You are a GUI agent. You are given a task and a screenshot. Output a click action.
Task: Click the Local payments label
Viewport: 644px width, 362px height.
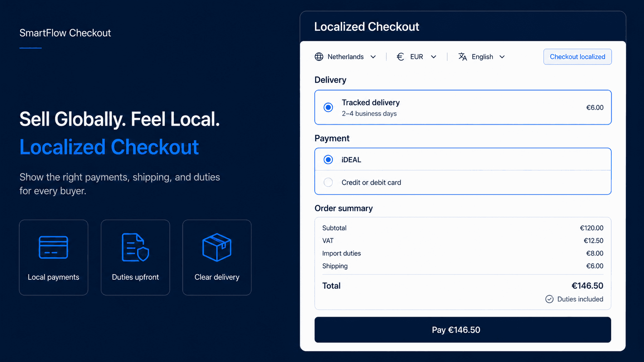pyautogui.click(x=54, y=277)
